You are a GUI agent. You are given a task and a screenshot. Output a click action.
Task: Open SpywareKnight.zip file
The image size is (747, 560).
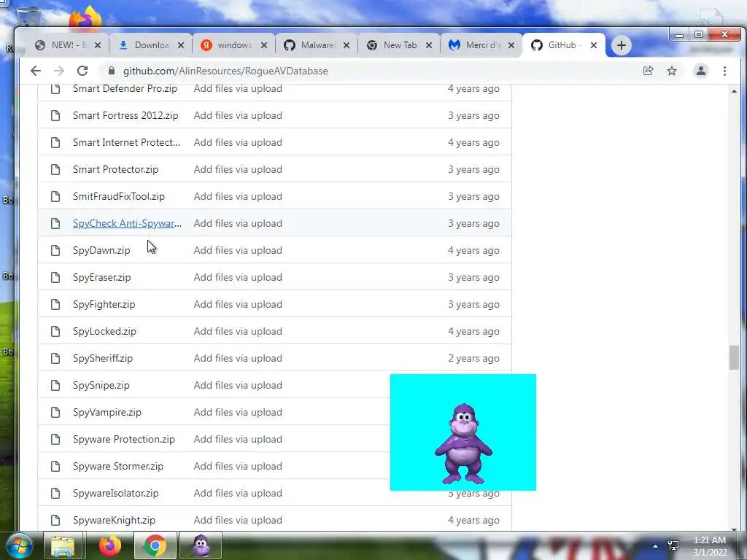click(x=114, y=520)
